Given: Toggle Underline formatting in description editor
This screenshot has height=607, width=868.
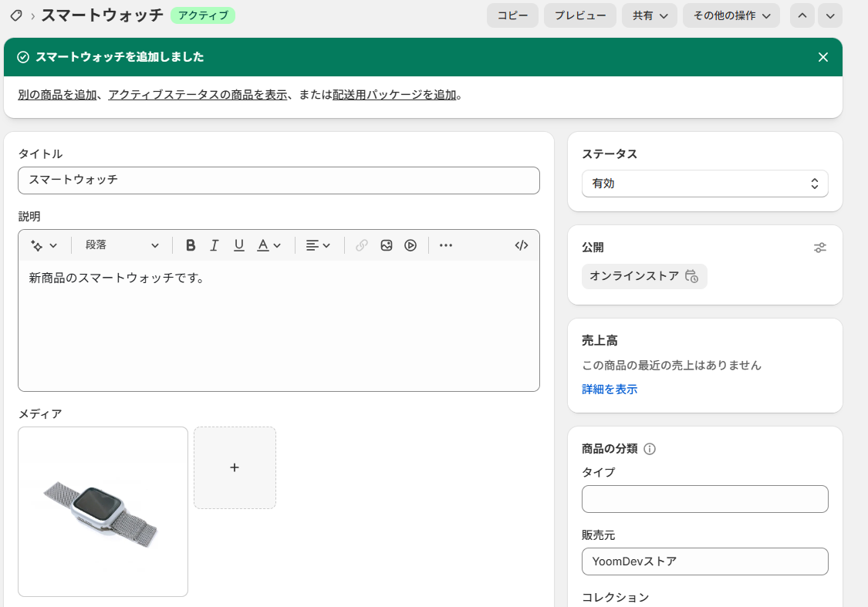Looking at the screenshot, I should click(x=239, y=245).
